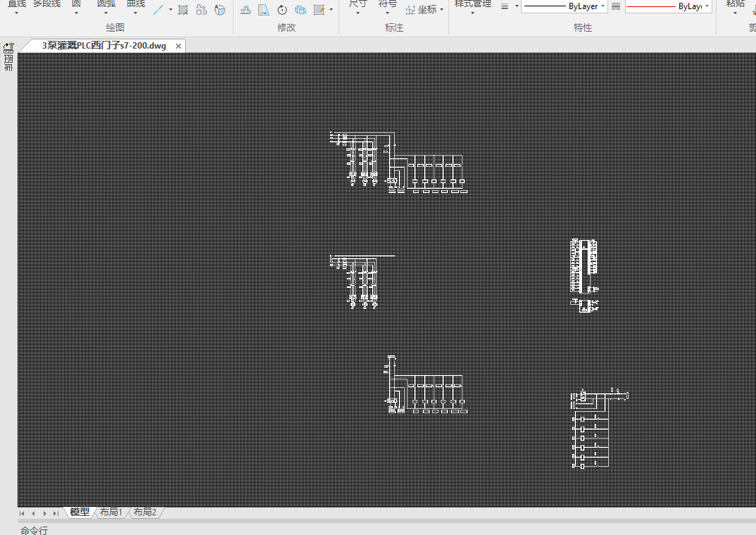Image resolution: width=756 pixels, height=535 pixels.
Task: Switch to the 模型 (Model) tab
Action: (x=80, y=512)
